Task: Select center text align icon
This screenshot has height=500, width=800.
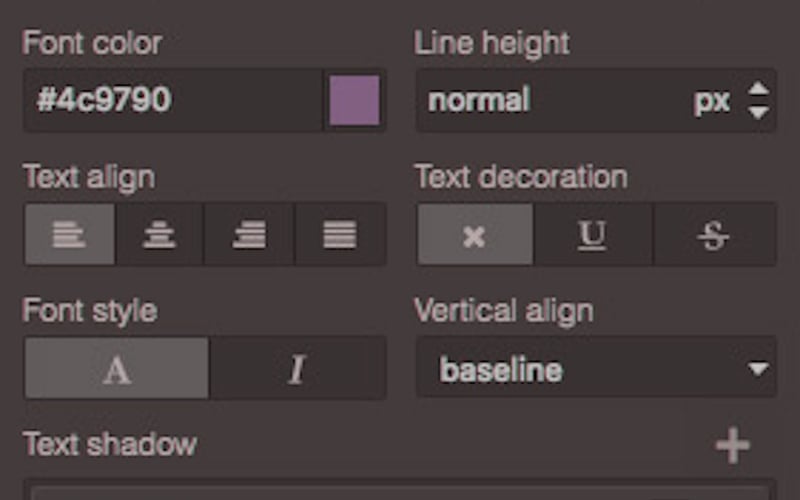Action: 159,235
